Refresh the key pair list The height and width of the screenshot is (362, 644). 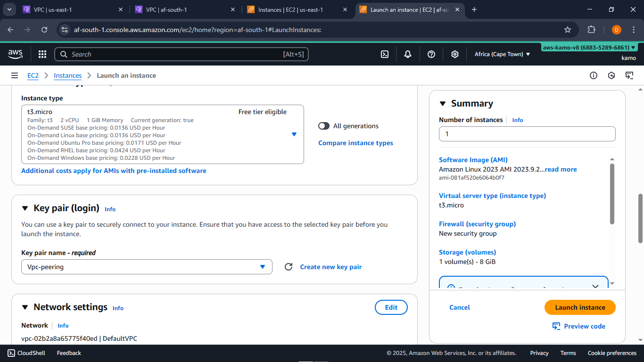[x=288, y=266]
